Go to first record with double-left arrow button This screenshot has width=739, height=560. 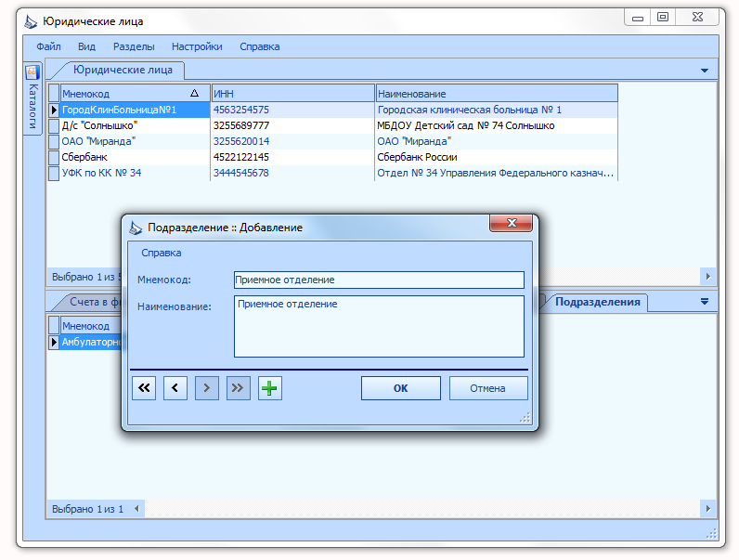[144, 388]
